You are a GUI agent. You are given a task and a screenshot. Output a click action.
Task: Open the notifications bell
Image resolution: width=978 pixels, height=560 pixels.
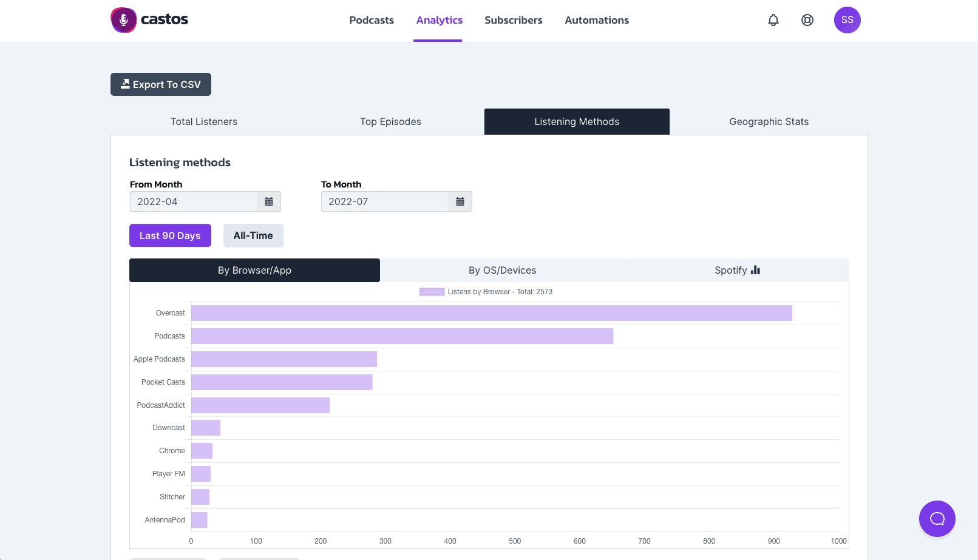[x=773, y=20]
